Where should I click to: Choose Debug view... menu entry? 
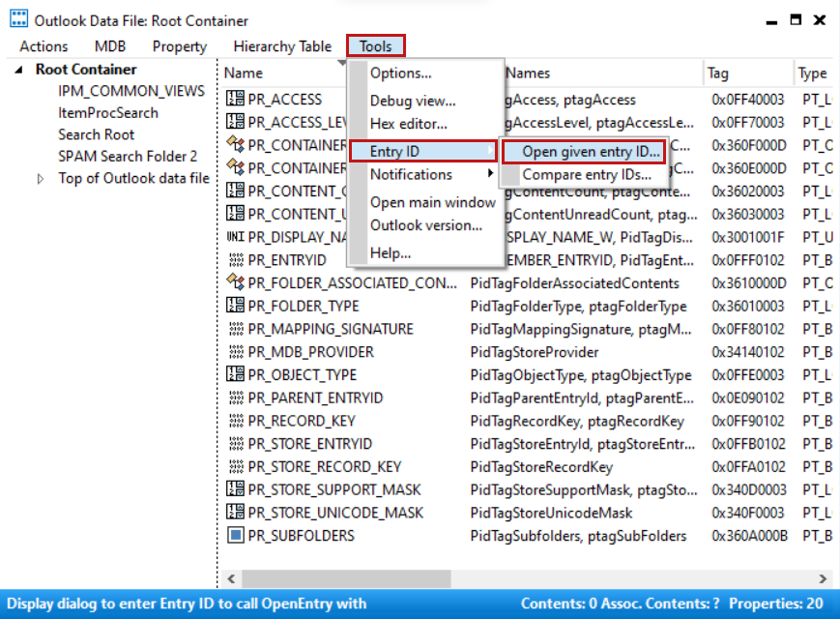click(413, 101)
